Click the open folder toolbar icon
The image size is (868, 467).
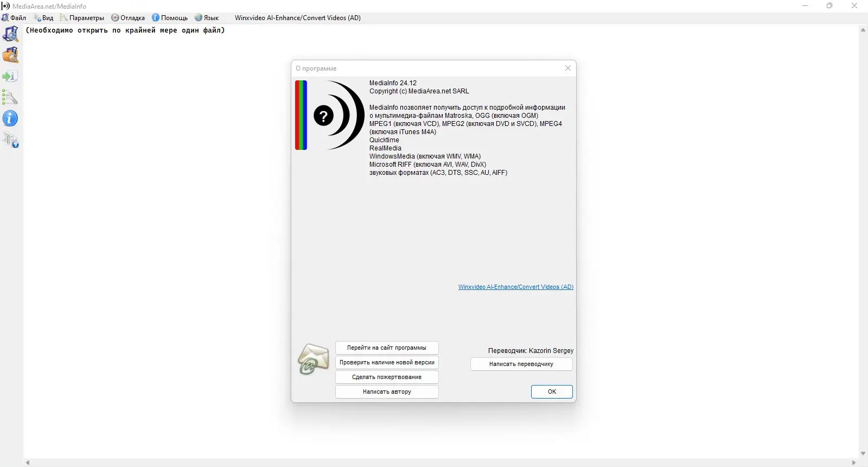[x=10, y=55]
